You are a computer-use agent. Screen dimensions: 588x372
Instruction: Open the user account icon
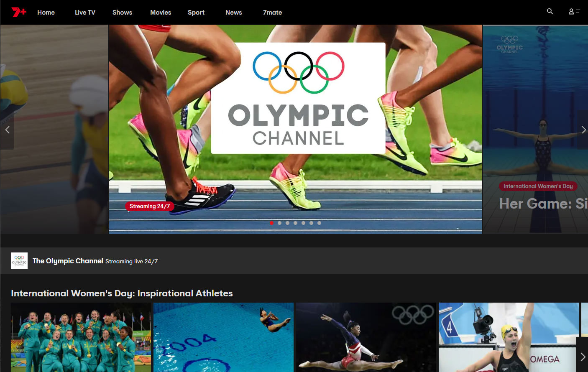(574, 11)
